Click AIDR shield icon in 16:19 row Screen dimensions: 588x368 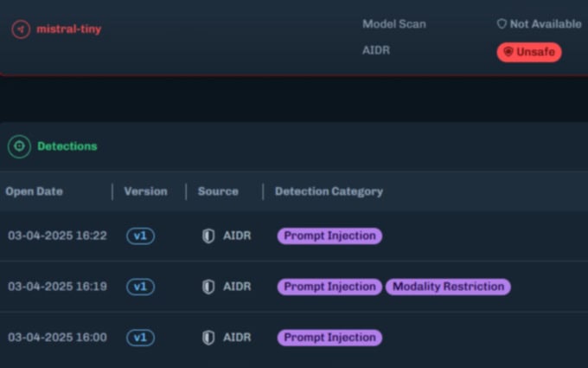pos(208,287)
